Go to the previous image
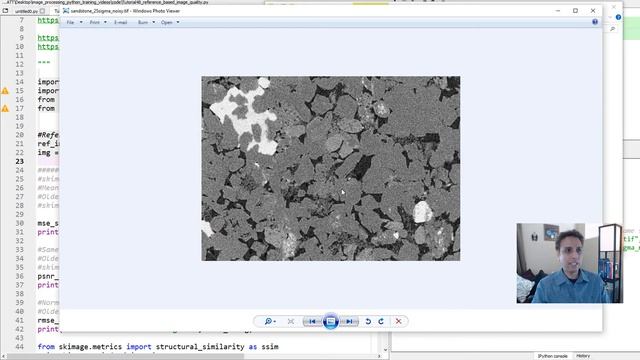 click(x=312, y=322)
